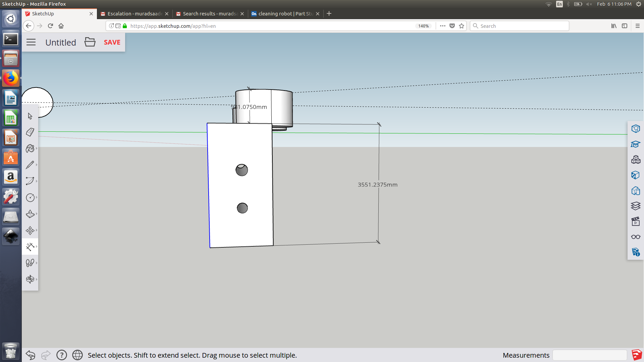The image size is (644, 362).
Task: Expand the Tape Measure flyout arrow
Action: click(x=37, y=247)
